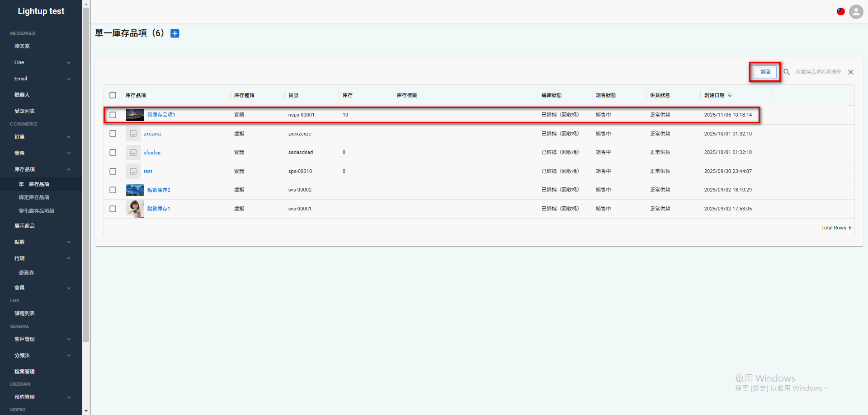The height and width of the screenshot is (415, 868).
Task: Open the 點數庫存1 item link
Action: [159, 209]
